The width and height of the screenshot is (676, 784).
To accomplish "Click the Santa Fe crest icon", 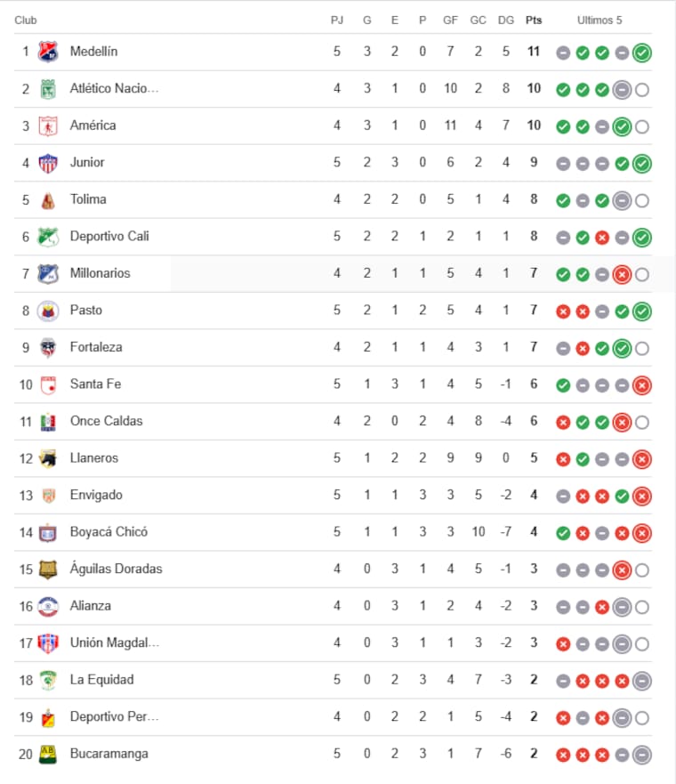I will (x=48, y=384).
